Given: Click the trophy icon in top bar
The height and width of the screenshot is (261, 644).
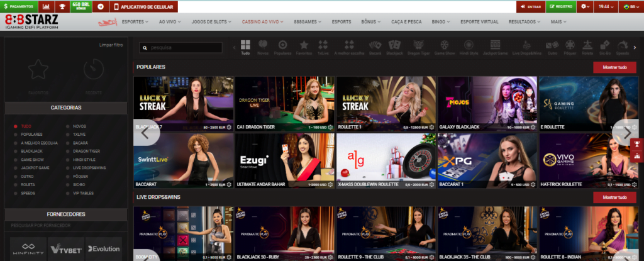Looking at the screenshot, I should coord(62,6).
